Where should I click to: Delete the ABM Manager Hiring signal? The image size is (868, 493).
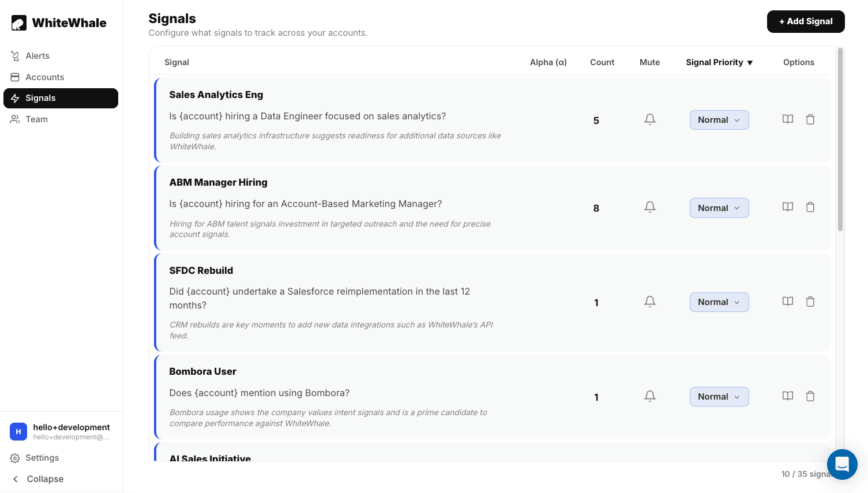click(x=810, y=207)
